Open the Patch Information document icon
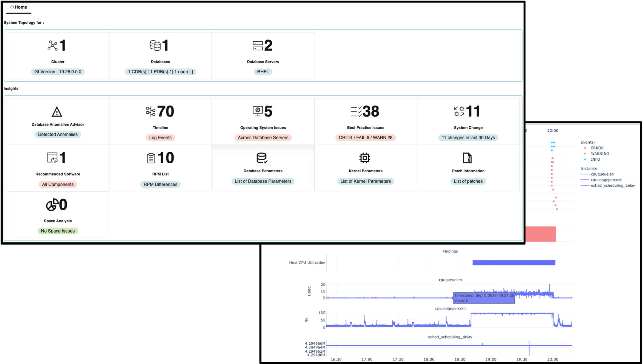 point(467,158)
